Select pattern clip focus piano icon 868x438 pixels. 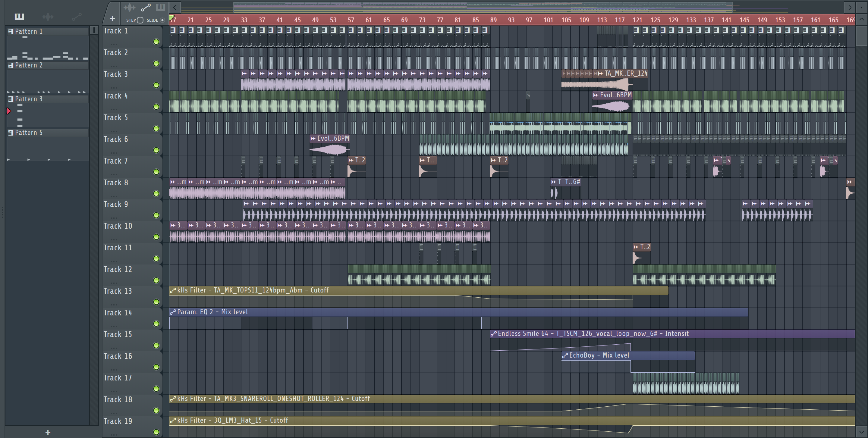160,8
